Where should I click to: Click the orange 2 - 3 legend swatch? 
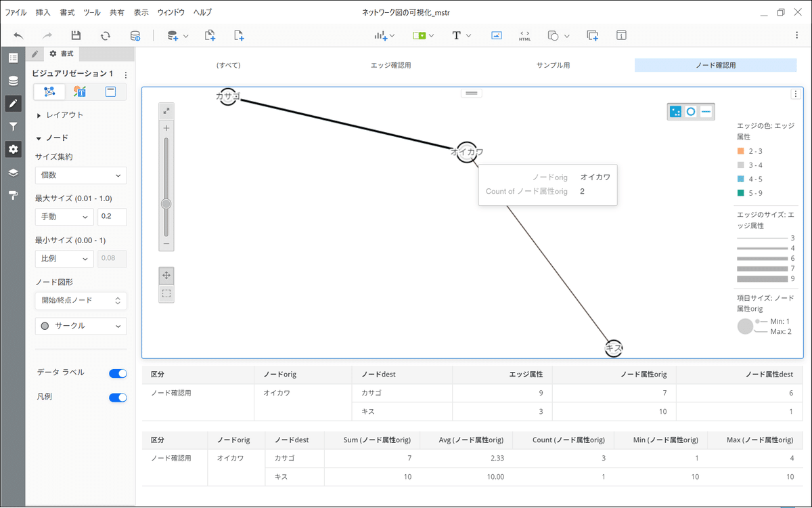click(x=741, y=151)
